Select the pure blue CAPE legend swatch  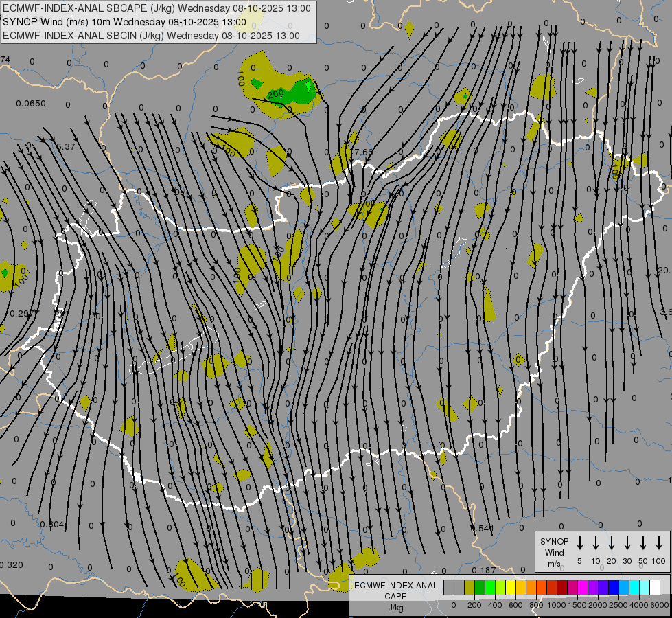[613, 588]
